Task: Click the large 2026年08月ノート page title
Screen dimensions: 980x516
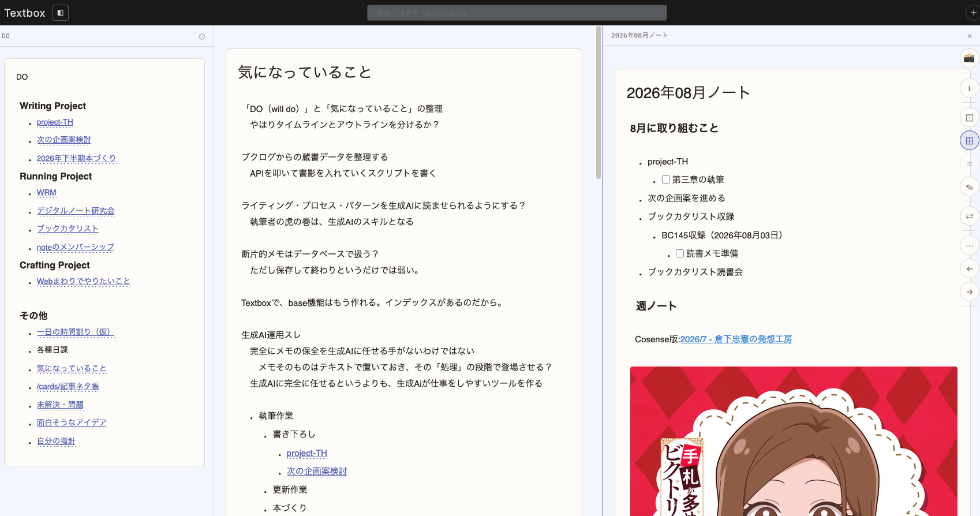Action: tap(688, 93)
